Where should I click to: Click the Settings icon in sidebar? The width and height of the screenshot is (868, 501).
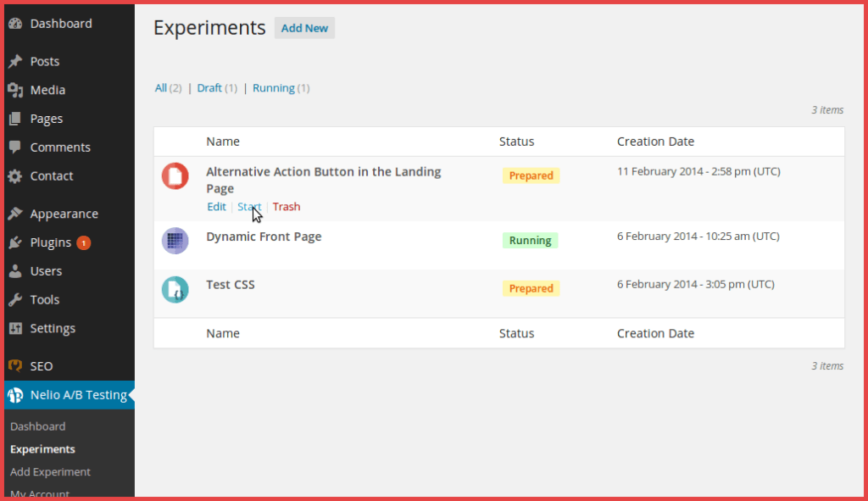click(x=15, y=328)
